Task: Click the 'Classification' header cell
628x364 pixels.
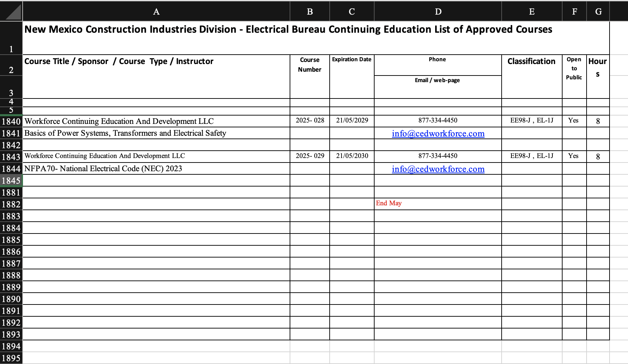Action: [532, 77]
